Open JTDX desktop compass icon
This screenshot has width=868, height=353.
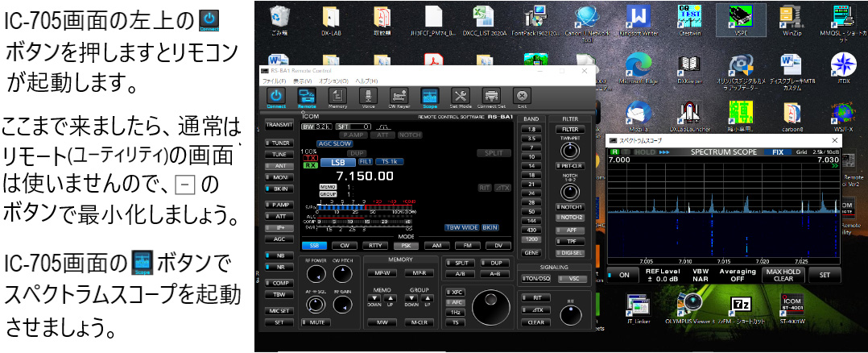click(x=844, y=69)
